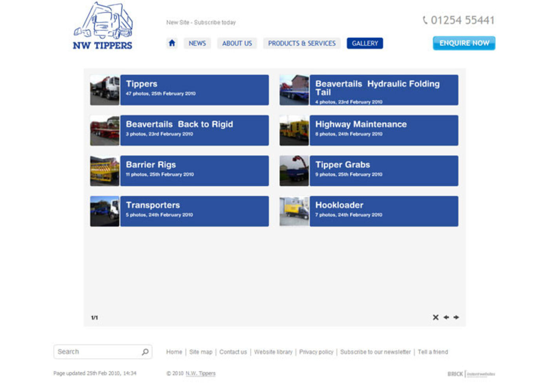Click the Privacy policy footer link
This screenshot has height=392, width=549.
(x=316, y=352)
